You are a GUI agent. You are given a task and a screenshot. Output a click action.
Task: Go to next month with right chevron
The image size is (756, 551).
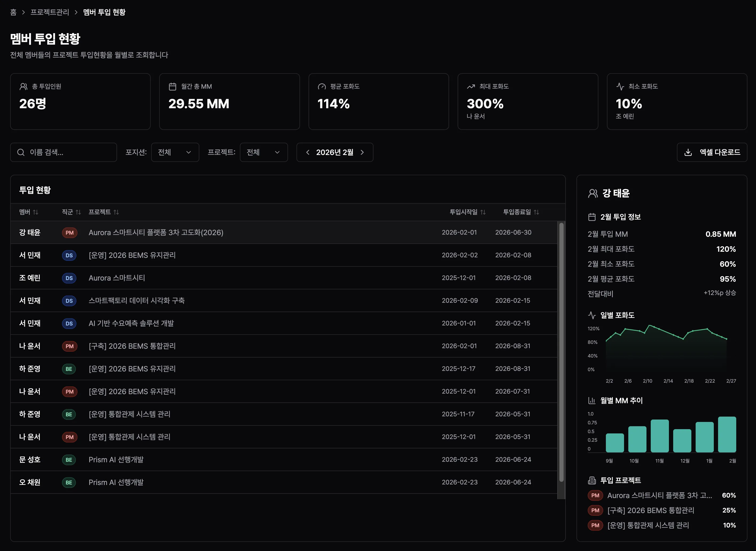362,152
